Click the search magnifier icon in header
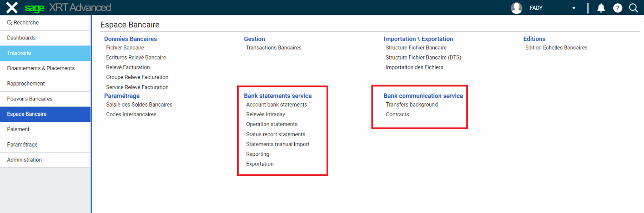 tap(633, 8)
